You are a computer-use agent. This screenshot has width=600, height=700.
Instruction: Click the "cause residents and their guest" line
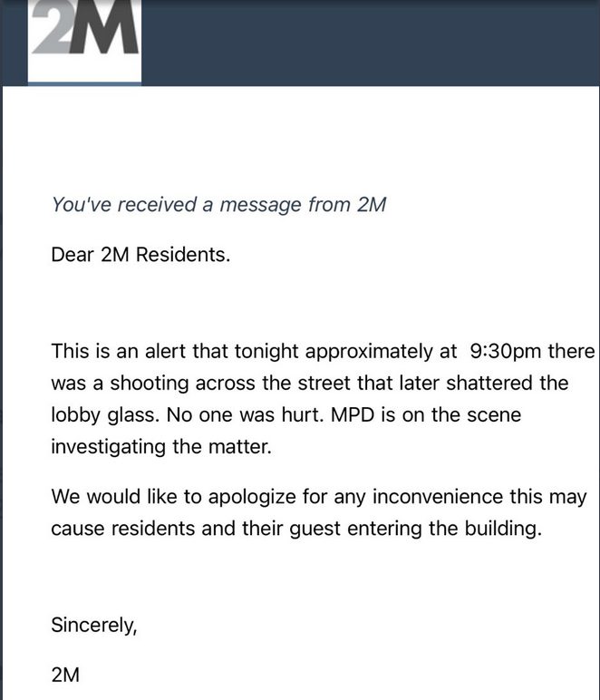coord(196,529)
